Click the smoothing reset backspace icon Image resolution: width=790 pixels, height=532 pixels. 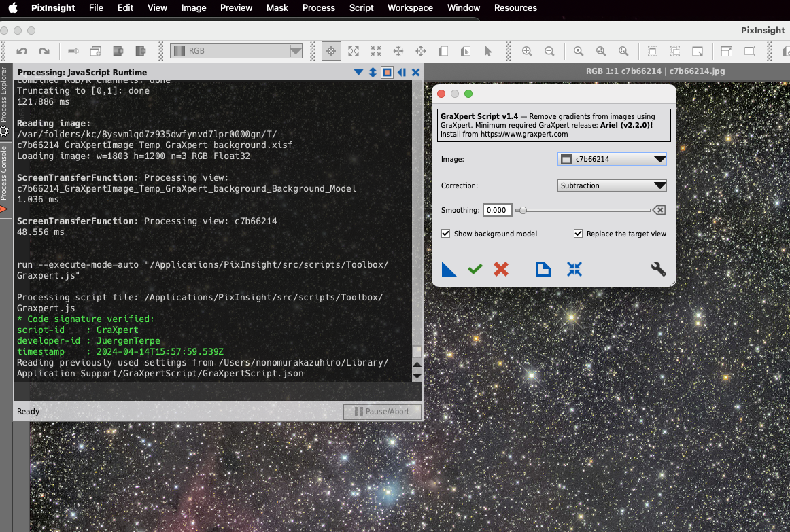pos(659,210)
